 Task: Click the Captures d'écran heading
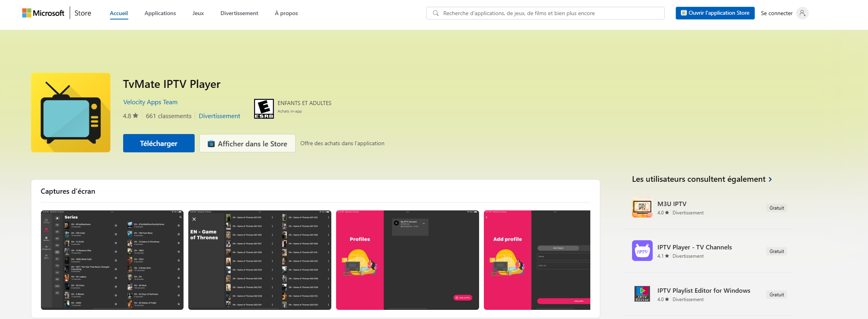[x=68, y=191]
